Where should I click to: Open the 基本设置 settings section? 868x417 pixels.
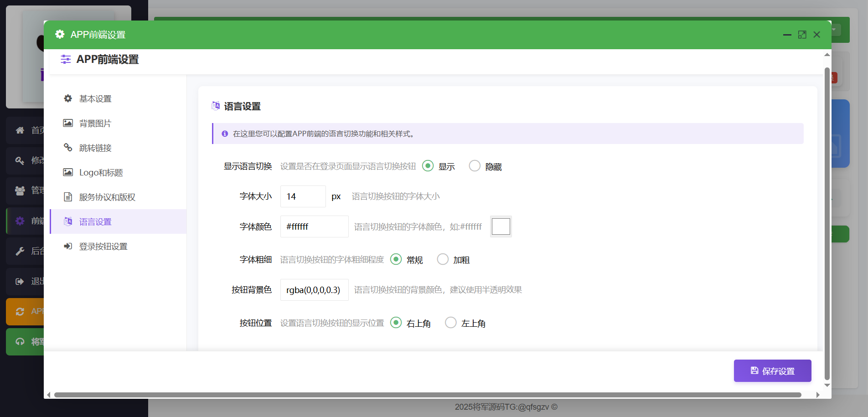[x=95, y=99]
